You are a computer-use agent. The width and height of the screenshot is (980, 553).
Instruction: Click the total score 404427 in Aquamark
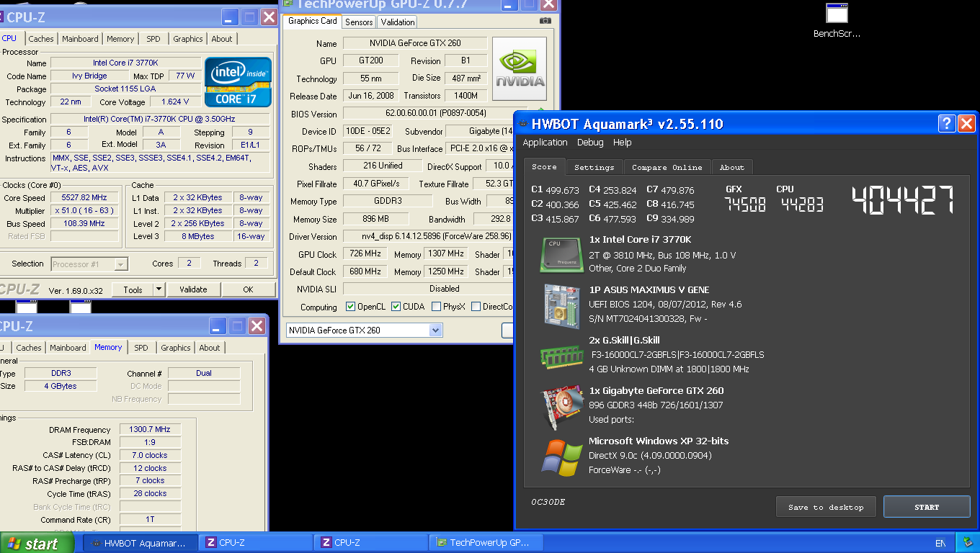(x=904, y=200)
